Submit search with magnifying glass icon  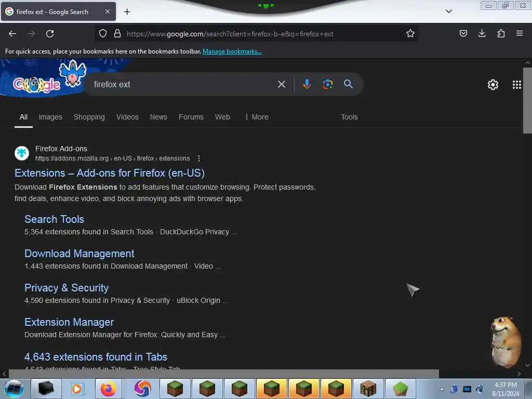pos(348,84)
